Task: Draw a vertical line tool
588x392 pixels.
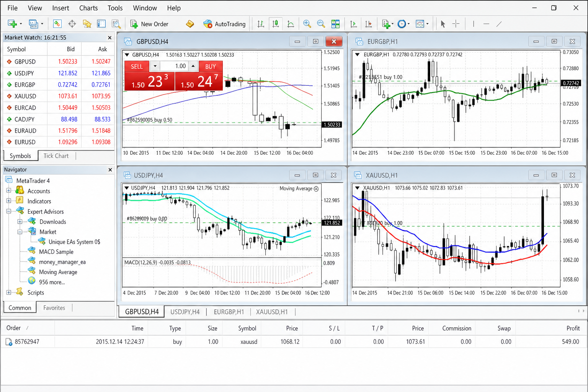Action: 474,24
